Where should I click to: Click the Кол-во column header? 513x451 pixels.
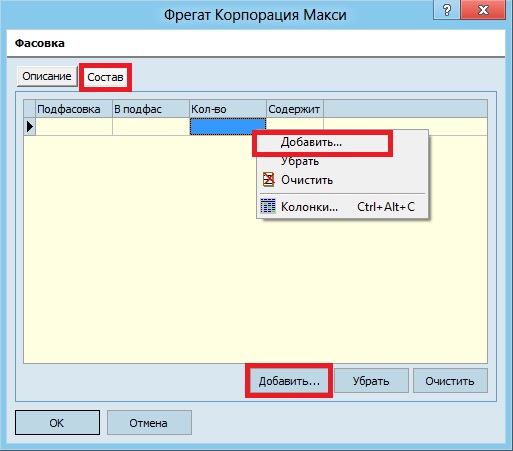[x=228, y=109]
